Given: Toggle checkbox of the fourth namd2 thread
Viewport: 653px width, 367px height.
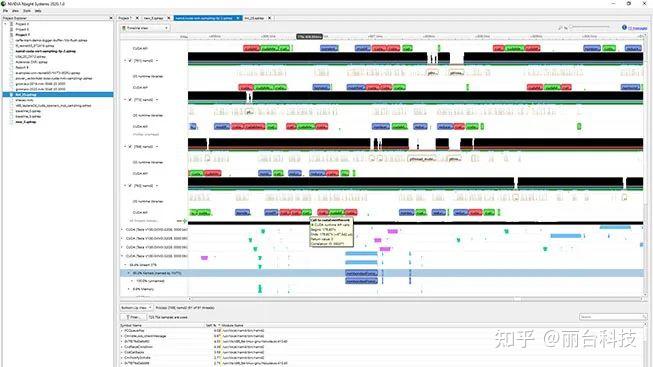Looking at the screenshot, I should tap(130, 186).
